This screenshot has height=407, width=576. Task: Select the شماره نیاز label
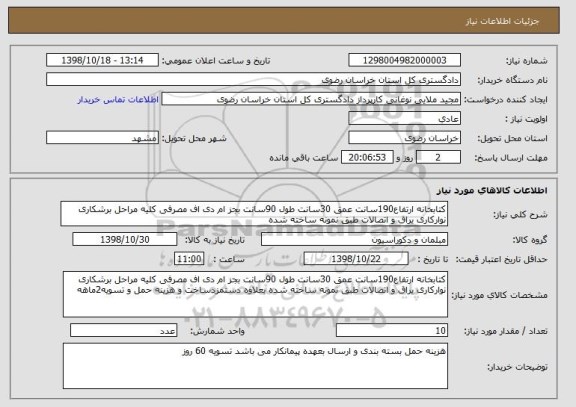pyautogui.click(x=527, y=61)
